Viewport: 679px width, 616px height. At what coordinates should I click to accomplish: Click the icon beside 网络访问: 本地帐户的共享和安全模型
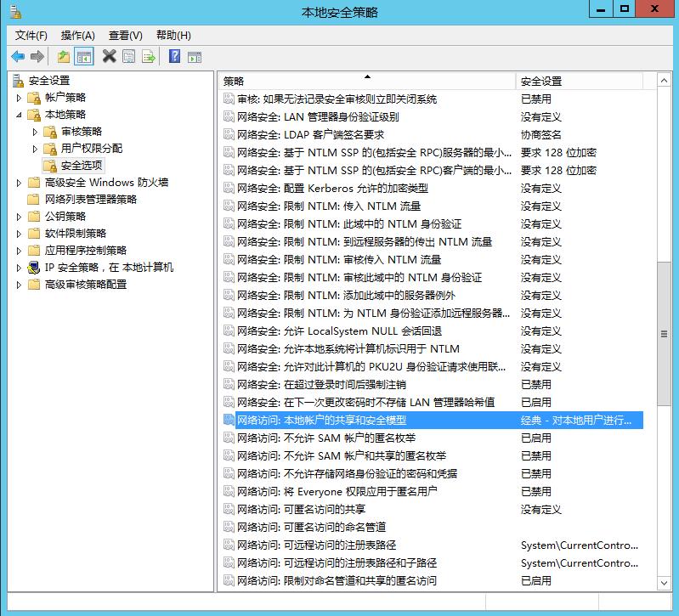click(x=229, y=420)
